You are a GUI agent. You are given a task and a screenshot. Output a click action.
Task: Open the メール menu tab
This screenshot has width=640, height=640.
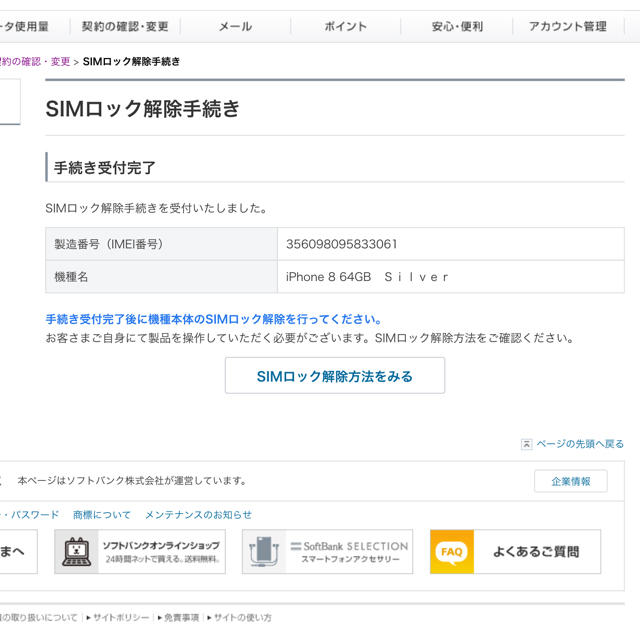pyautogui.click(x=236, y=27)
